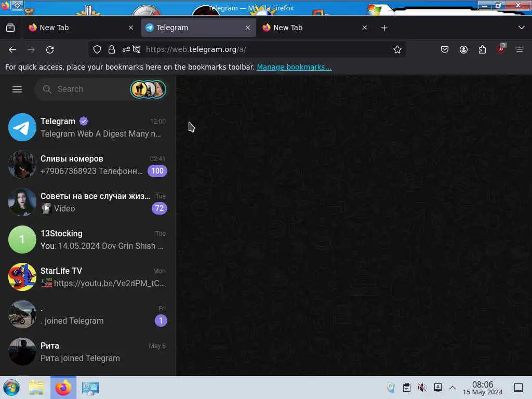Click the StarLife TV avatar
532x399 pixels.
point(22,277)
